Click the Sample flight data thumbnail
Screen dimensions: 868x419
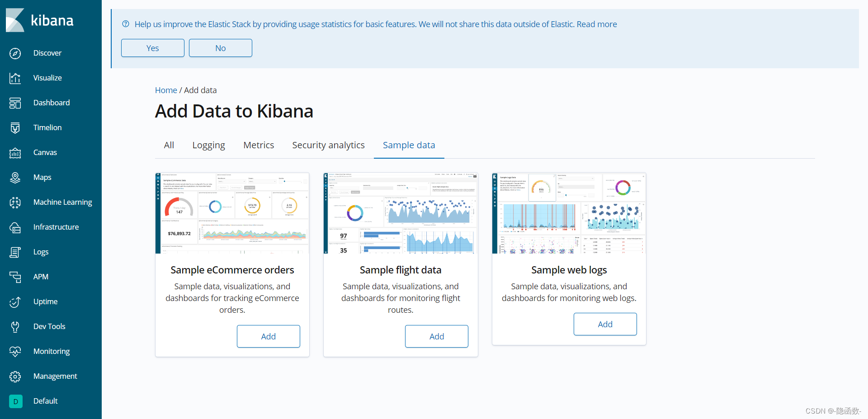tap(401, 213)
